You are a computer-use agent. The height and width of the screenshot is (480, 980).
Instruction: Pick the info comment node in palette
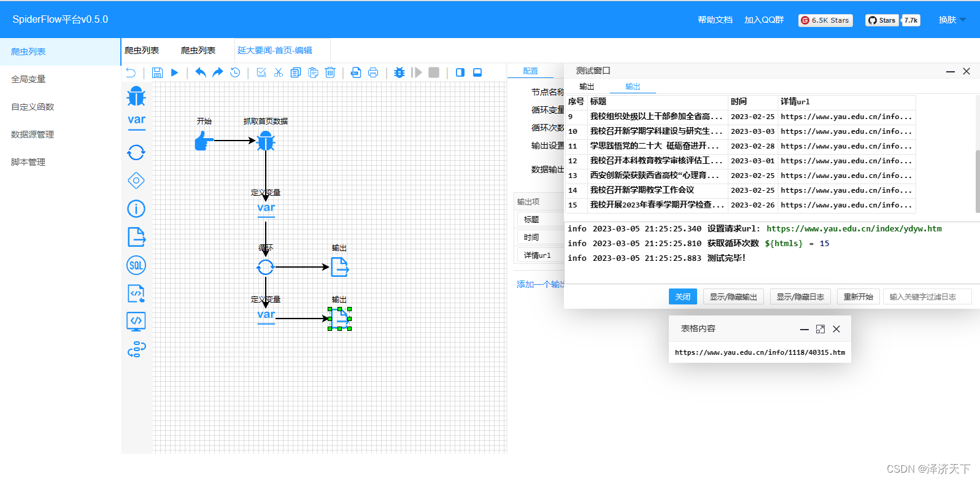[136, 209]
